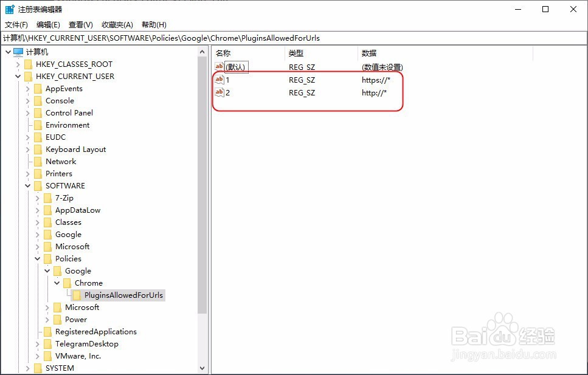Open the 编辑(E) menu
The height and width of the screenshot is (375, 588).
pyautogui.click(x=48, y=25)
